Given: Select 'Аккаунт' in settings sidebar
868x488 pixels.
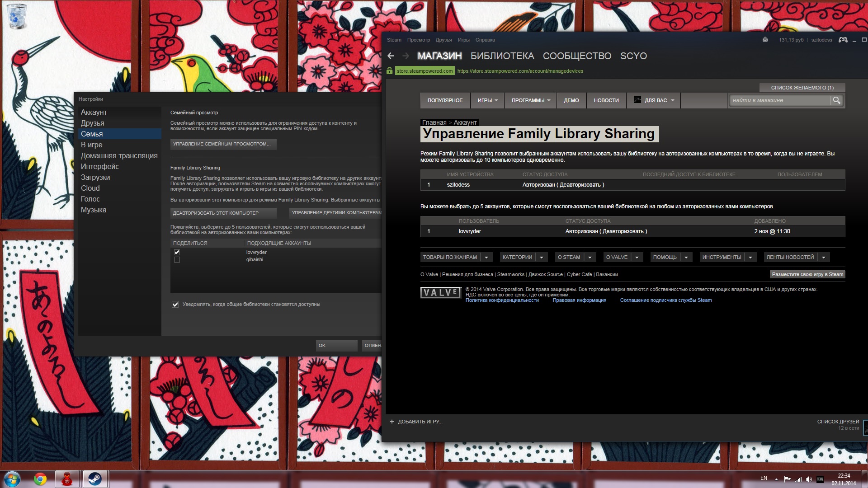Looking at the screenshot, I should click(120, 112).
